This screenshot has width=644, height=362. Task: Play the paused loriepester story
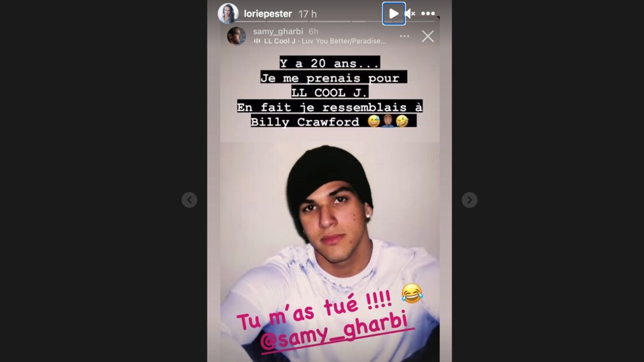(394, 14)
